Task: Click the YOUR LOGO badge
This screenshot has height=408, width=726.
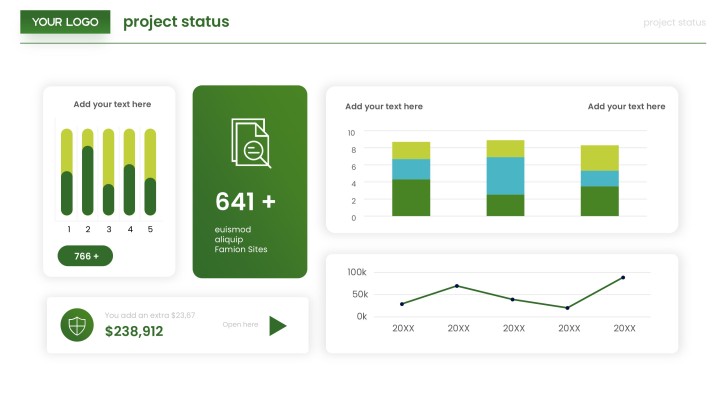Action: tap(65, 22)
